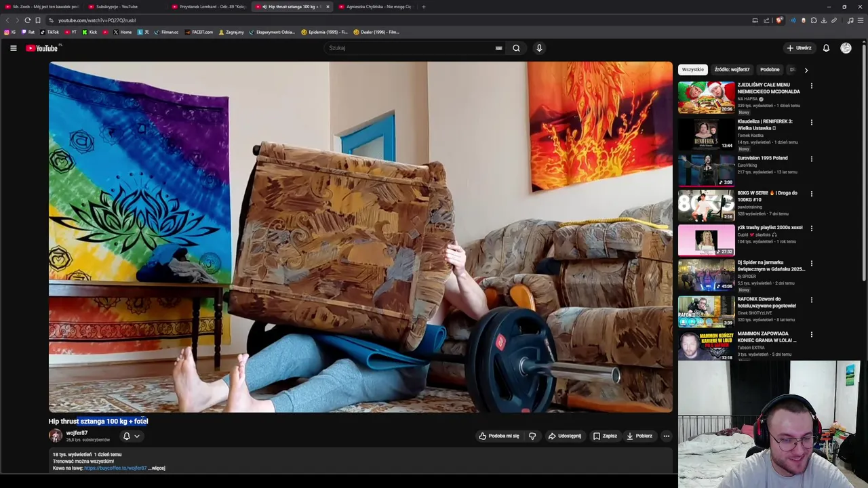Like the video with Podoba mi się

click(499, 436)
